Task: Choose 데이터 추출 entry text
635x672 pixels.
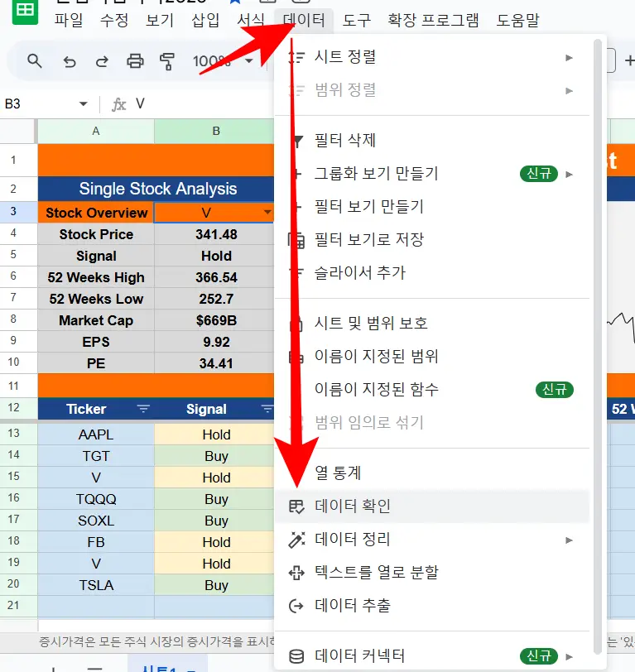Action: [353, 605]
